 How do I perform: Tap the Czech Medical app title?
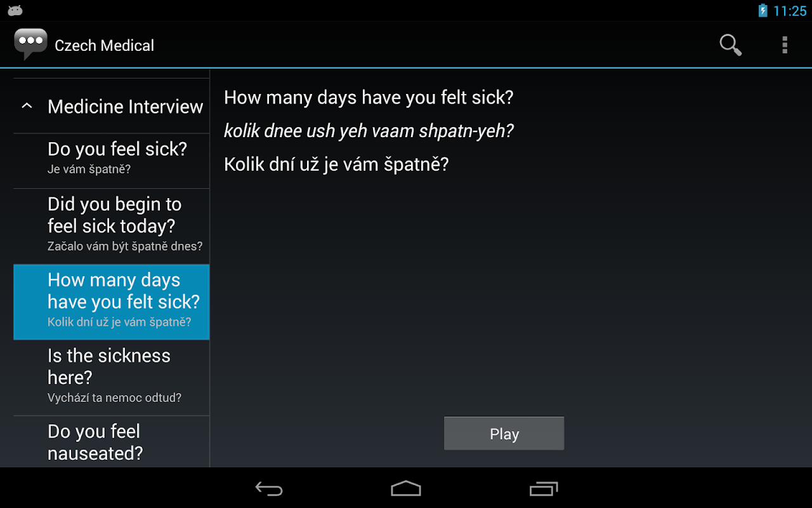click(x=105, y=45)
